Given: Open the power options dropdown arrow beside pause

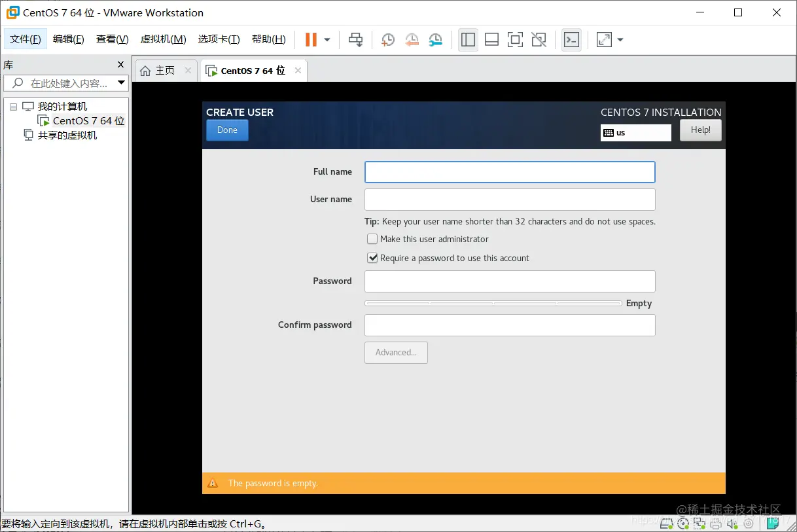Looking at the screenshot, I should pos(327,40).
